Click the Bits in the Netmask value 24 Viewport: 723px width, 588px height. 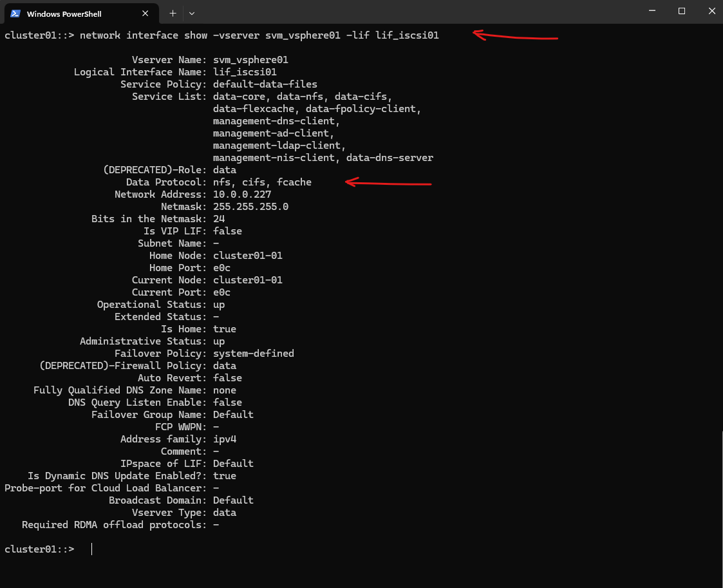(219, 218)
